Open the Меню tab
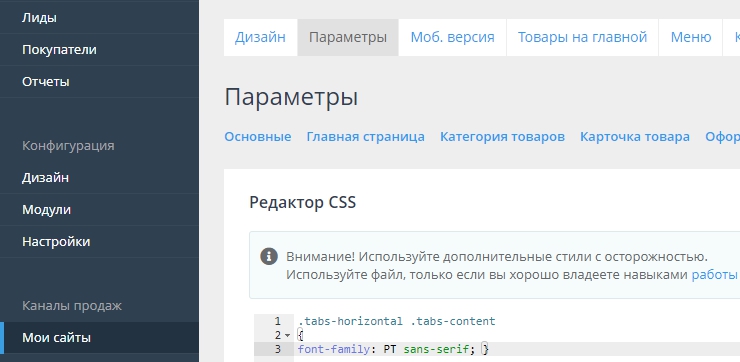Screen dimensions: 740x362 [691, 37]
